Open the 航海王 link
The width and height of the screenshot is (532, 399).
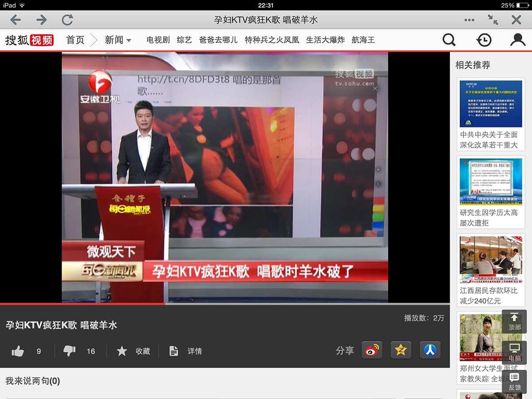tap(363, 40)
